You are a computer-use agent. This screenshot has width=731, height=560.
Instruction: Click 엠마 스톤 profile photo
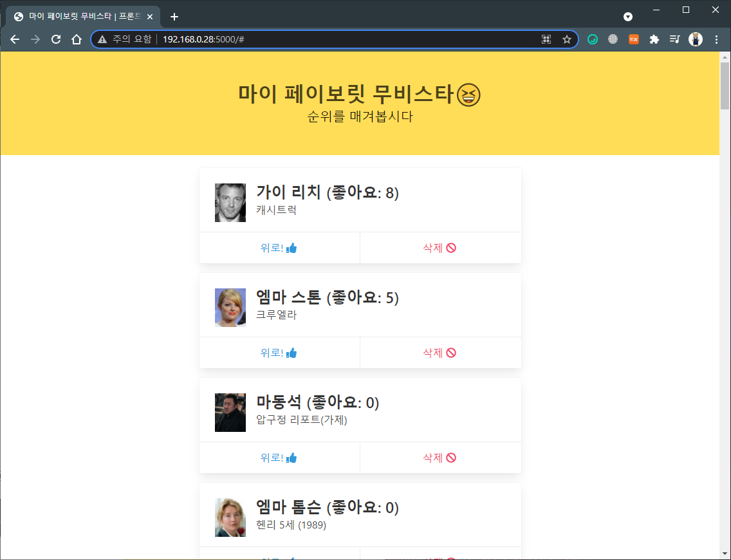pyautogui.click(x=230, y=307)
